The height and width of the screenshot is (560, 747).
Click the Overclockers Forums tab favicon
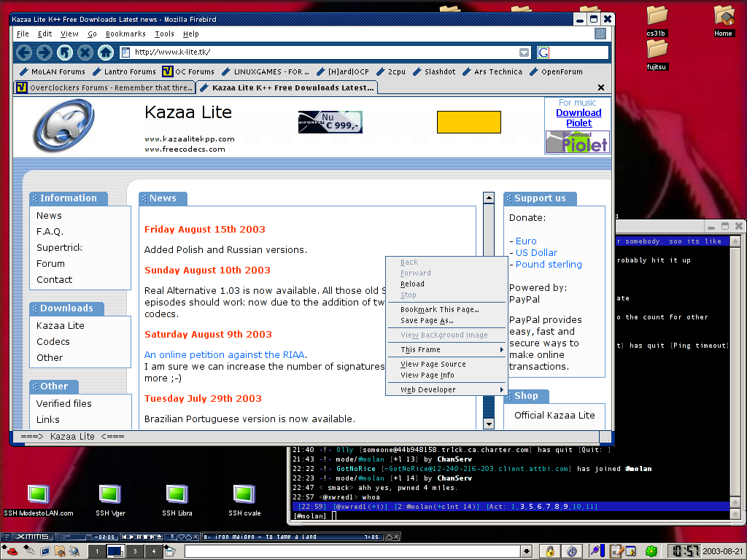pyautogui.click(x=21, y=87)
